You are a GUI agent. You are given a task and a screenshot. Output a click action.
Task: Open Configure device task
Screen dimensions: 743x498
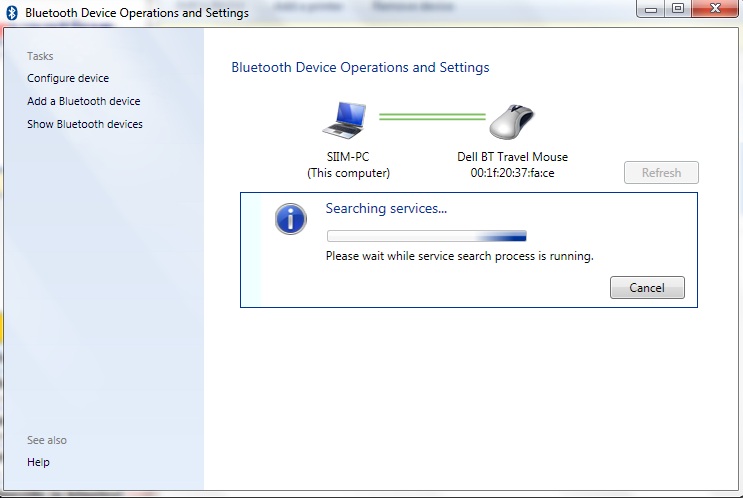pos(68,78)
